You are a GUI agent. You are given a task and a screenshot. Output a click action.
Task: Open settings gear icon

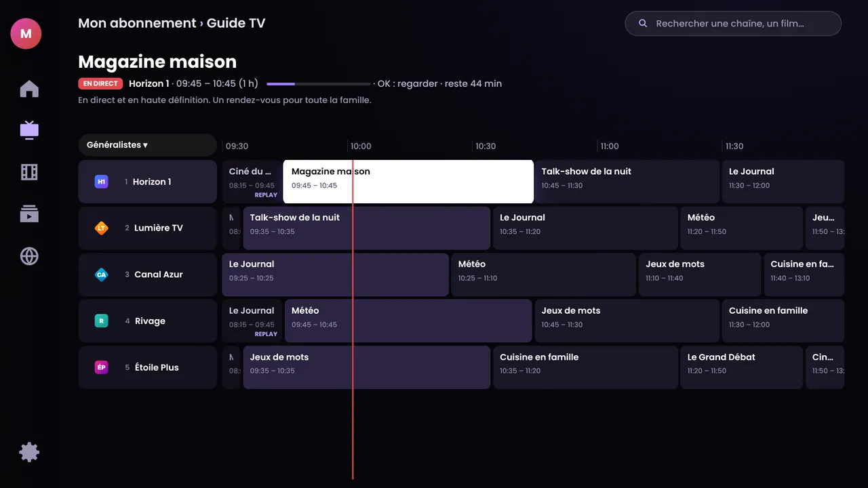point(29,452)
